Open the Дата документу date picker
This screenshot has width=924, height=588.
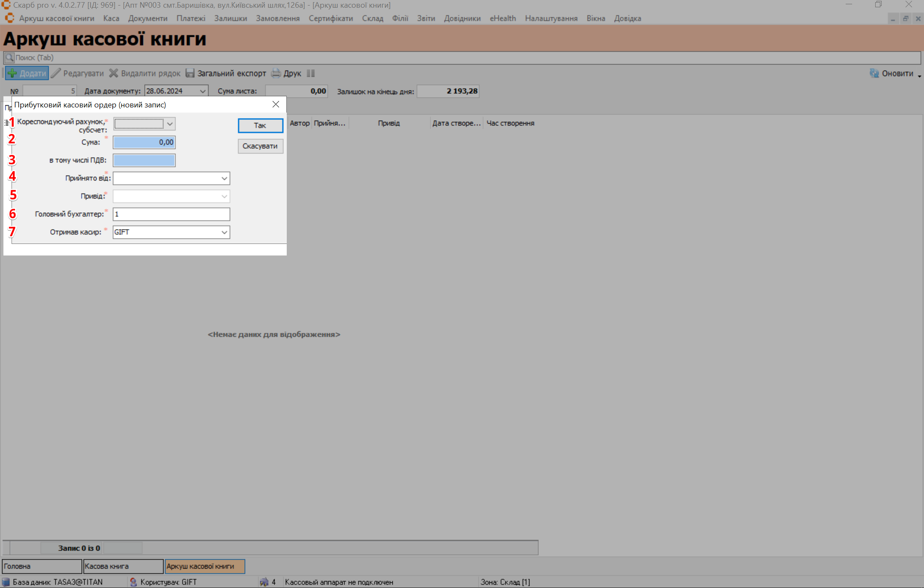click(203, 91)
